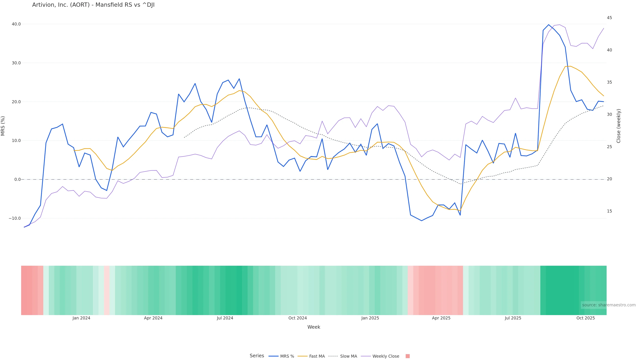644x362 pixels.
Task: Select the Jul 2024 x-axis label
Action: tap(225, 318)
